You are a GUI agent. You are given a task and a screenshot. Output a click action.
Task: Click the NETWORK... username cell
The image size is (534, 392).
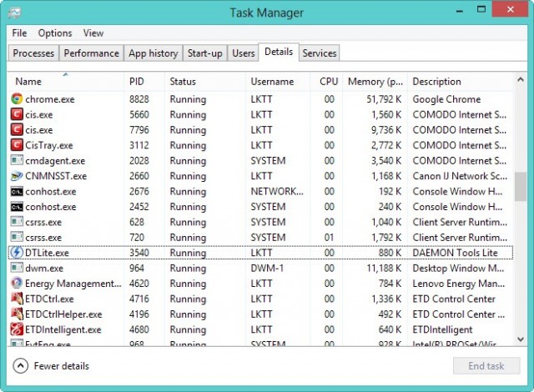point(277,192)
